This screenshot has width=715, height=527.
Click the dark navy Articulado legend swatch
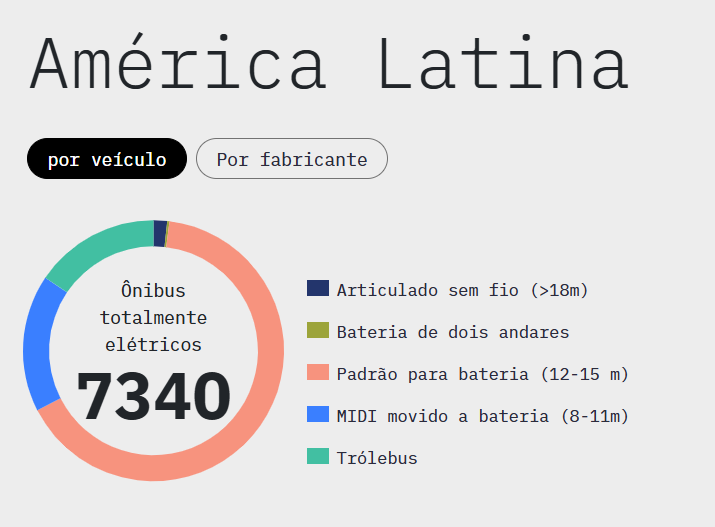(x=318, y=289)
